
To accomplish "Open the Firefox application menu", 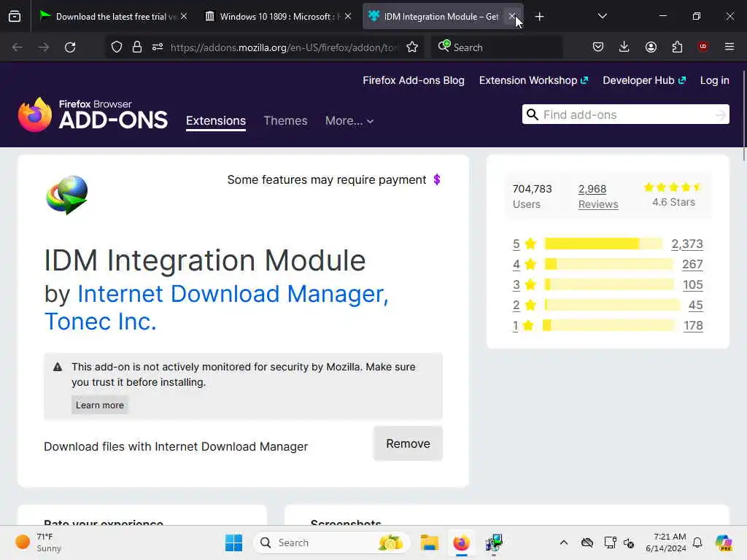I will point(729,47).
